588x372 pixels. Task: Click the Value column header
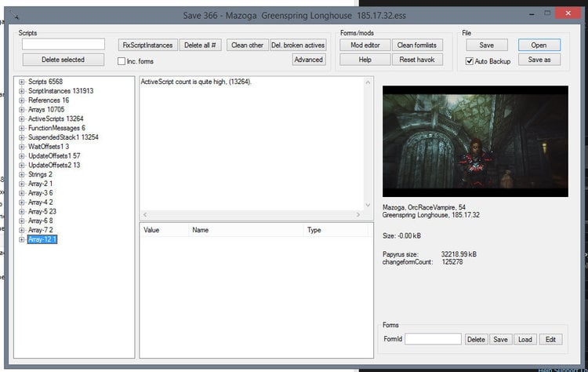pos(165,230)
